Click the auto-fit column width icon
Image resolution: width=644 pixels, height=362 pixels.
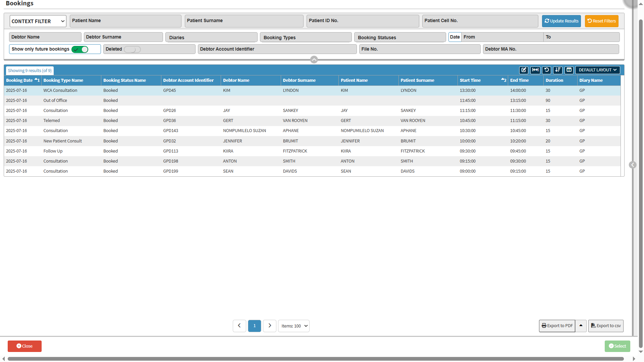point(535,70)
